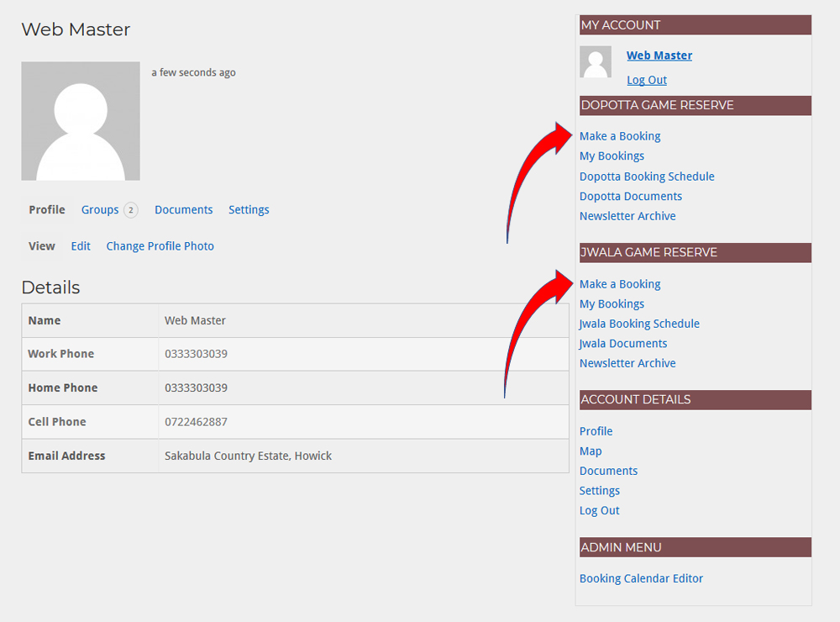The image size is (840, 622).
Task: Open Newsletter Archive under Dopotta Game Reserve
Action: pyautogui.click(x=627, y=216)
